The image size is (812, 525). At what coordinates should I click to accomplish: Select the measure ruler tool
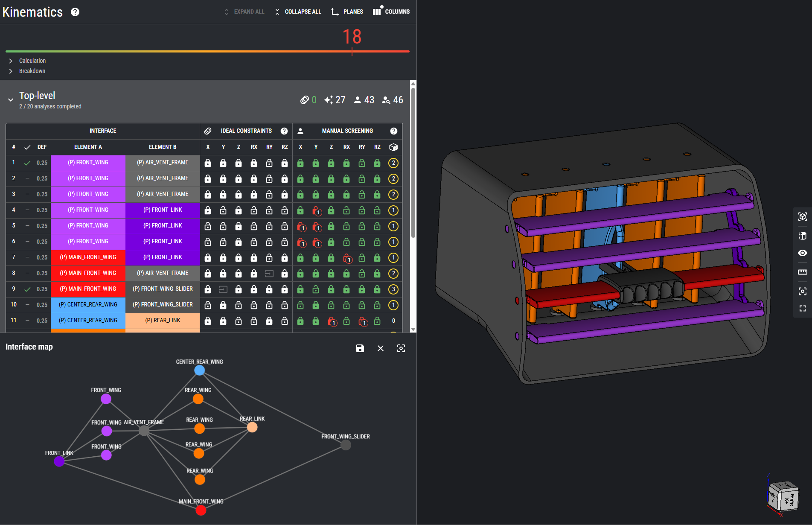(x=803, y=272)
